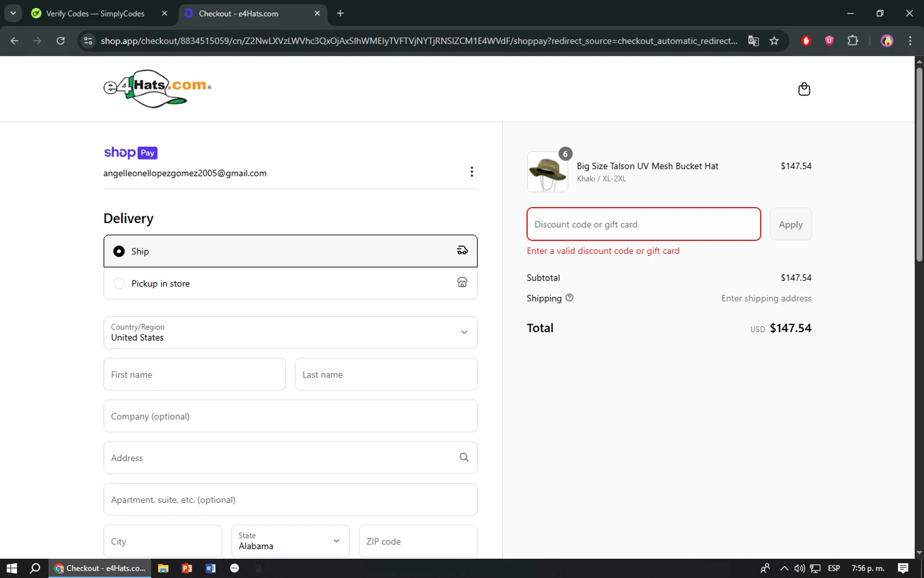This screenshot has width=924, height=578.
Task: Open the Windows Start menu
Action: (x=12, y=568)
